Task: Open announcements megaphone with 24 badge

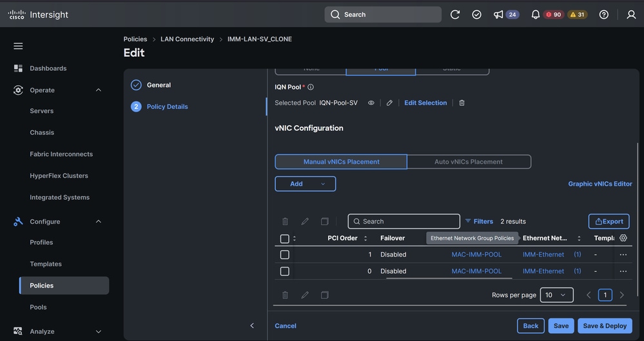Action: click(x=506, y=15)
